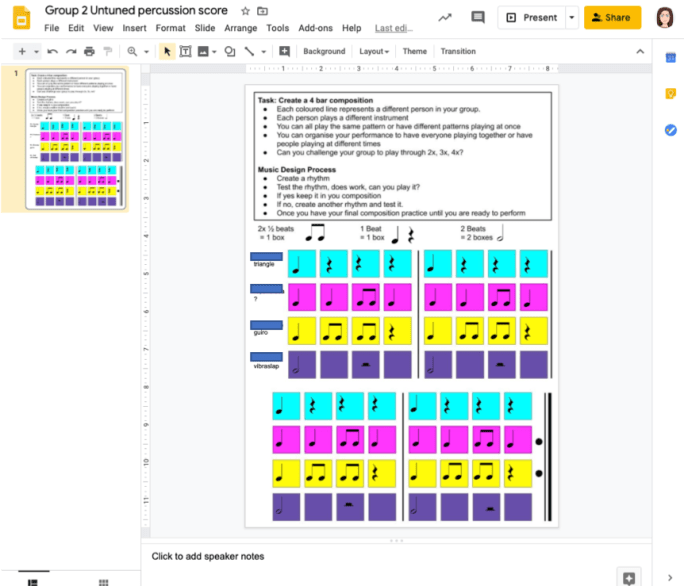The image size is (684, 586).
Task: Select the blue bar above guiro label
Action: pos(266,325)
